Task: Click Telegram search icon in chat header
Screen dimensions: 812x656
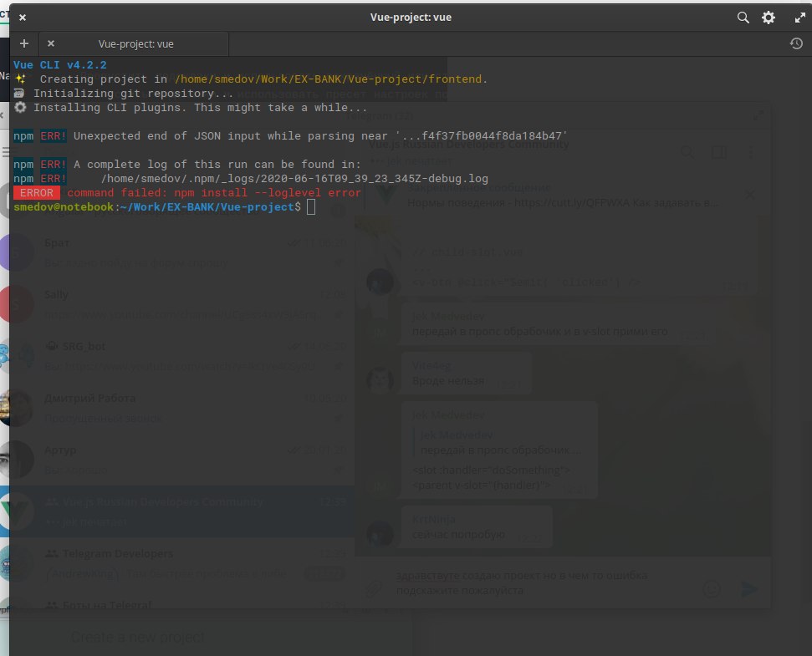Action: click(x=687, y=152)
